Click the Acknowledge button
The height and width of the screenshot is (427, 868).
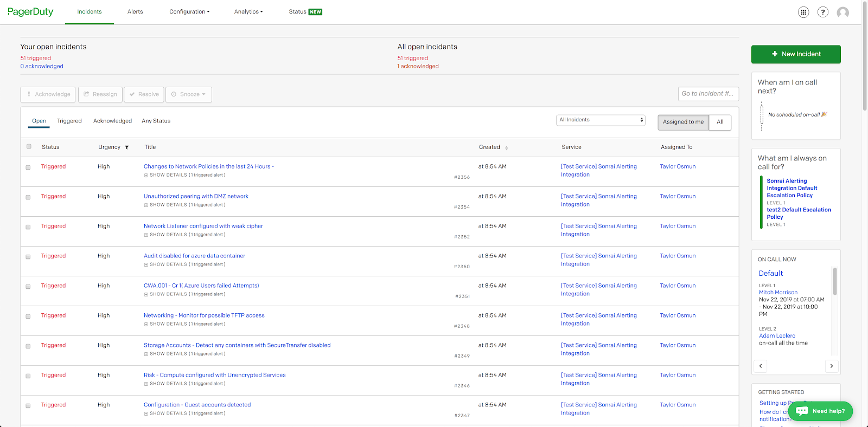(x=48, y=94)
